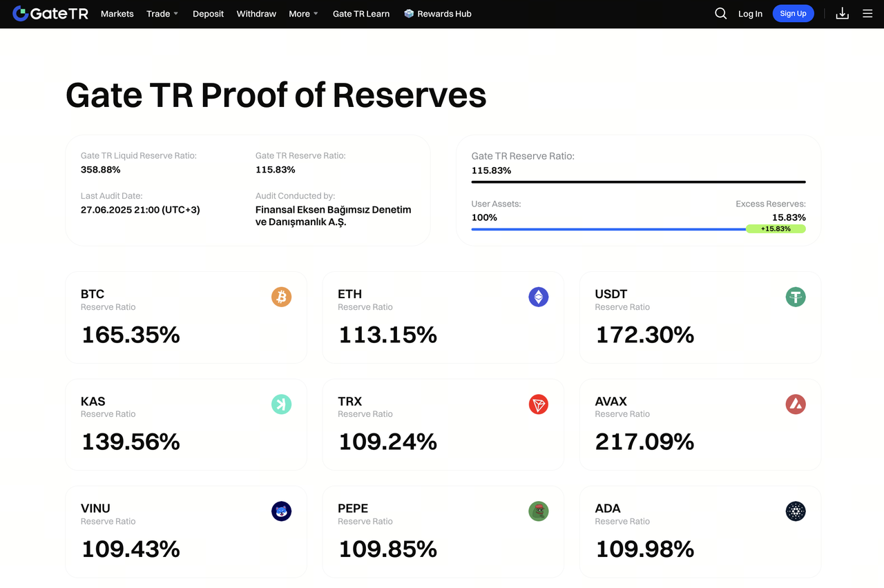Click the Finansal Eksen auditor name
The image size is (884, 588).
[x=334, y=216]
